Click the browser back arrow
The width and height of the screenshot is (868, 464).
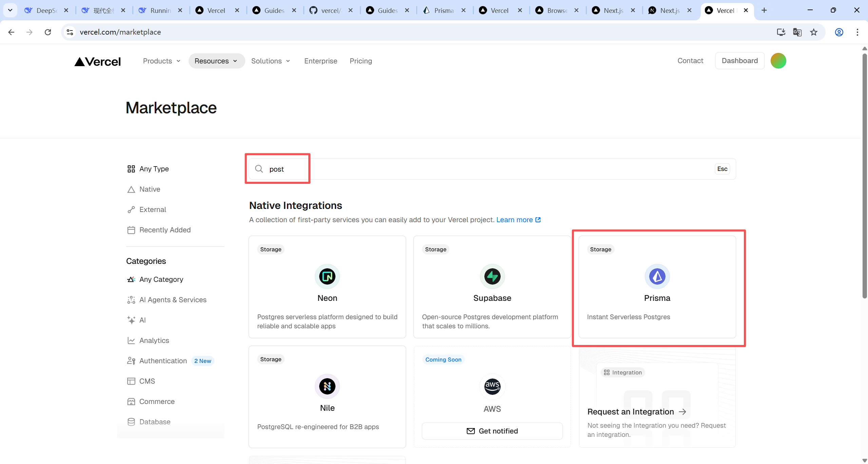coord(11,32)
